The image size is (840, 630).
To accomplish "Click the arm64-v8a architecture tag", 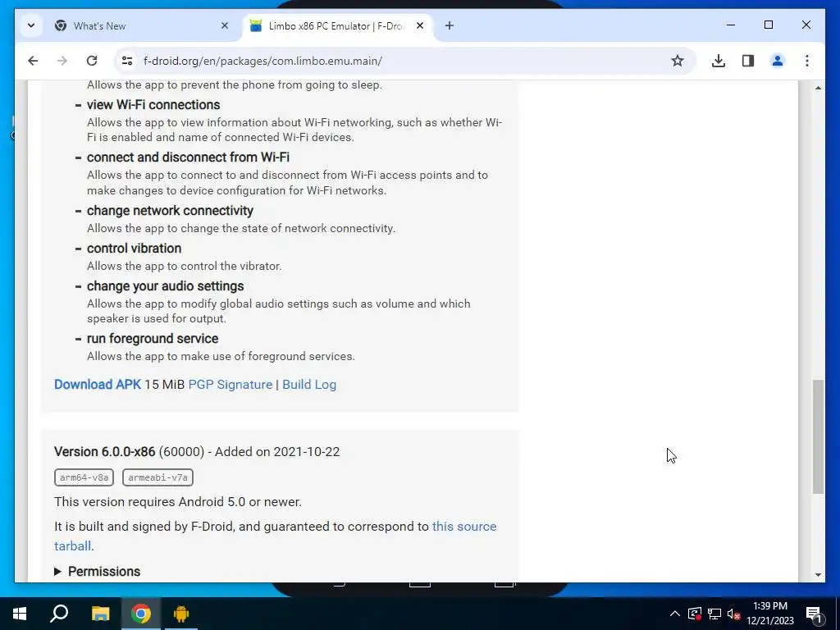I will tap(84, 477).
